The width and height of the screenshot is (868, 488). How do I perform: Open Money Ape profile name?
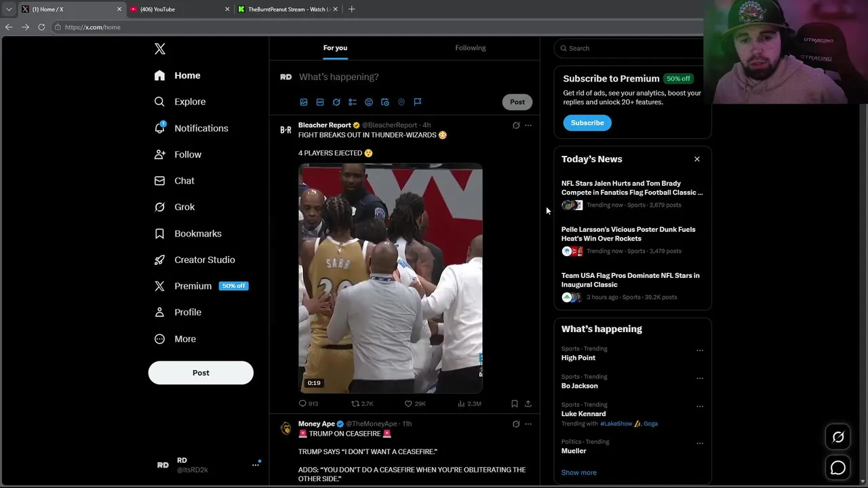317,424
